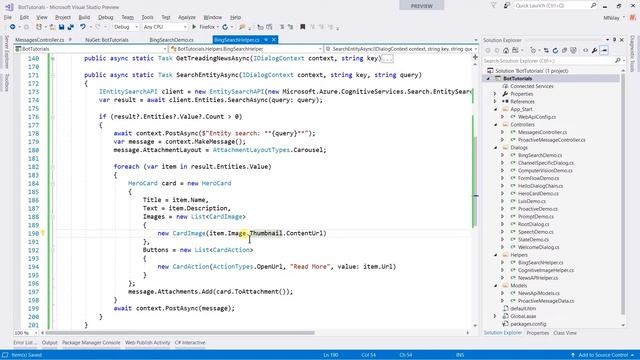
Task: Select packages.config in Solution Explorer
Action: [528, 324]
